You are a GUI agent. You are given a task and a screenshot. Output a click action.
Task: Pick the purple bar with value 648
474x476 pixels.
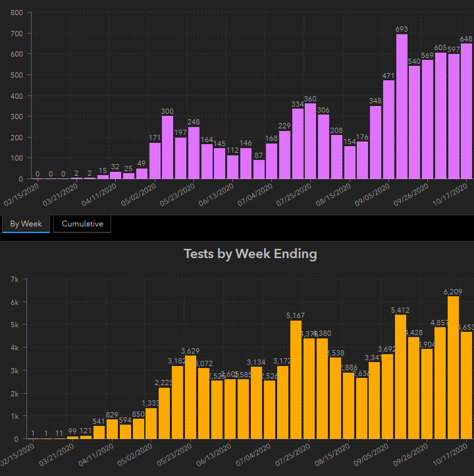pos(466,111)
